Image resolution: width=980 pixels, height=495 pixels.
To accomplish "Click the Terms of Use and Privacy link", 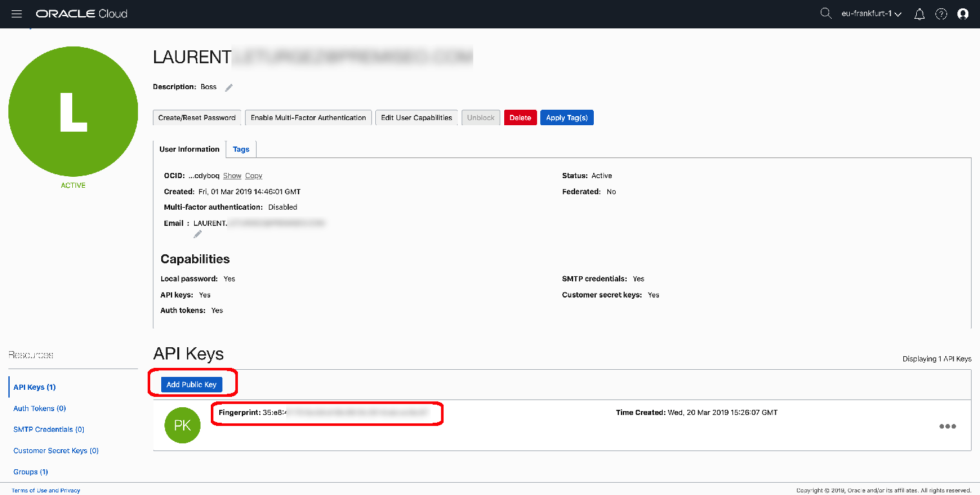I will point(46,490).
